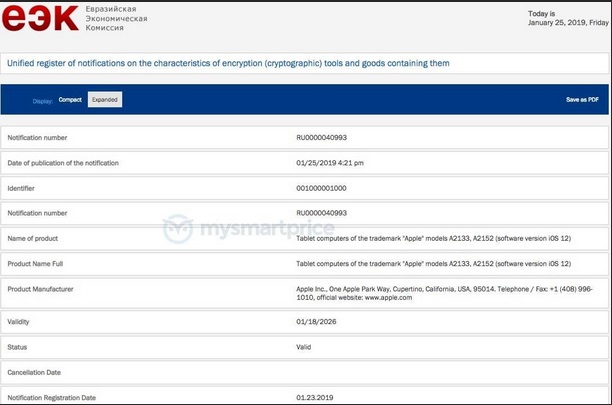Image resolution: width=612 pixels, height=405 pixels.
Task: Click the Display: label in blue bar
Action: click(43, 101)
